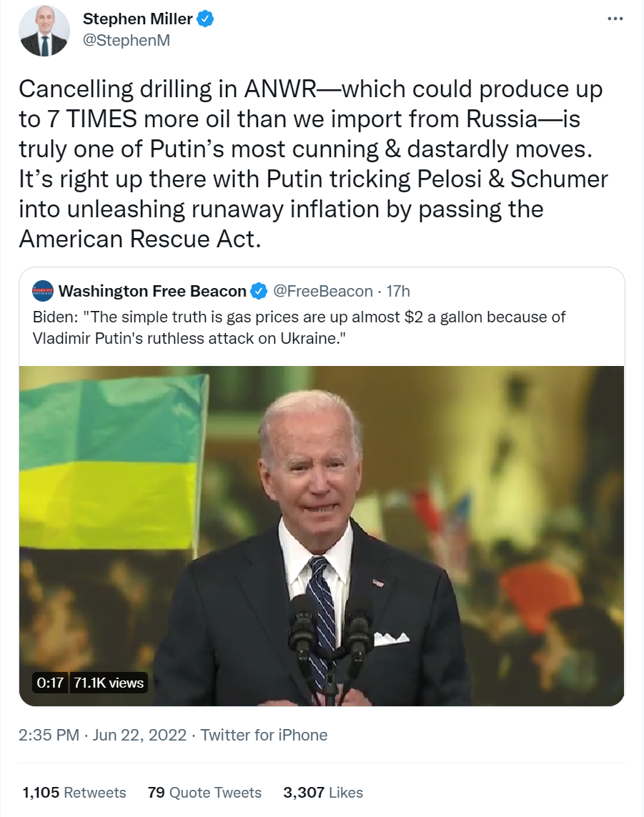Click the @StephenM handle
This screenshot has height=817, width=644.
tap(127, 40)
